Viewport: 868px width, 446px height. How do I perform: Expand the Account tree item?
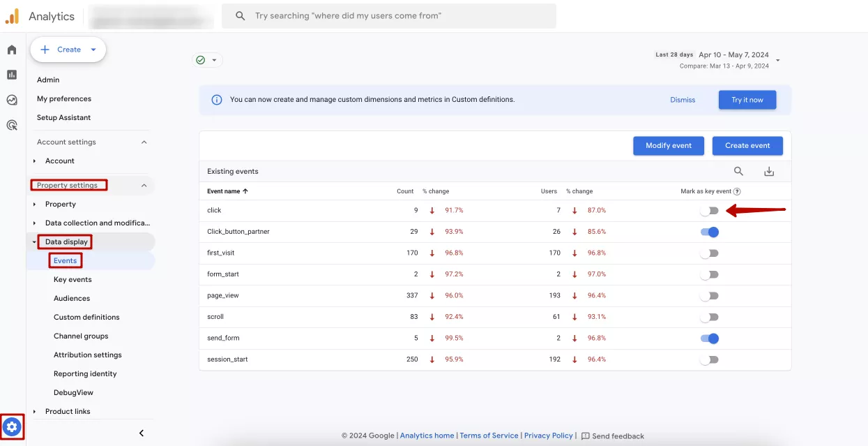coord(34,161)
